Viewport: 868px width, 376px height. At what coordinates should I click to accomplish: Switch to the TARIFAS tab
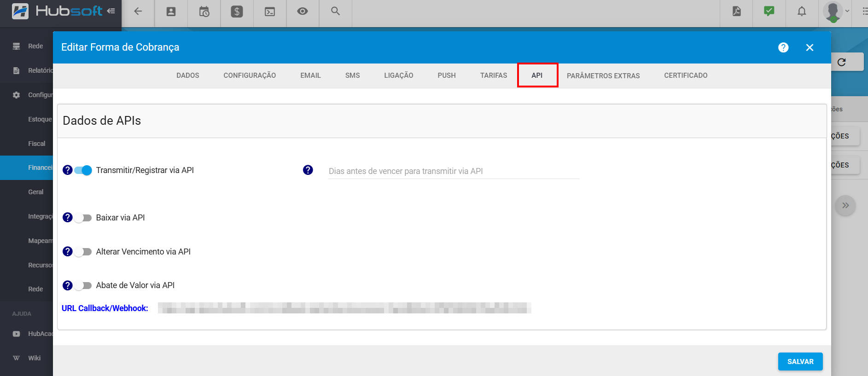494,75
